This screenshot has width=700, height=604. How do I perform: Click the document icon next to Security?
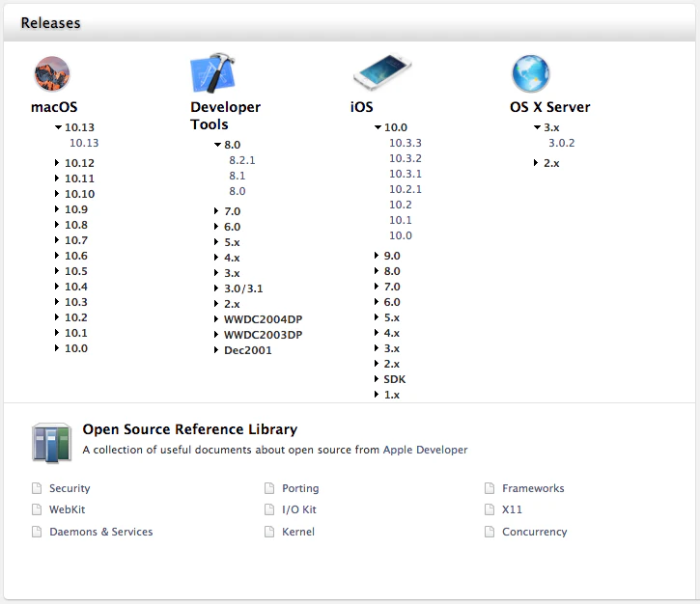click(37, 488)
